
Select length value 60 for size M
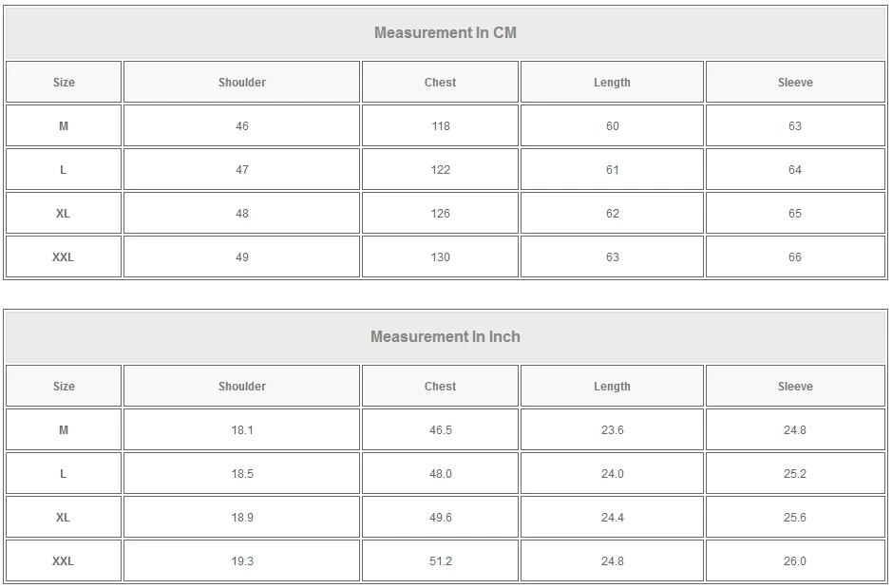tap(612, 126)
